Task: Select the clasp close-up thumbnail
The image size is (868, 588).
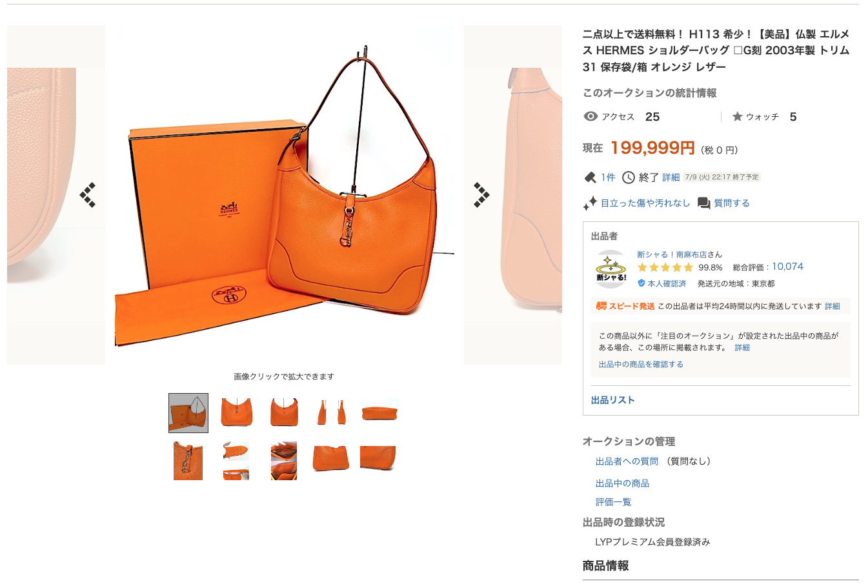Action: point(188,461)
